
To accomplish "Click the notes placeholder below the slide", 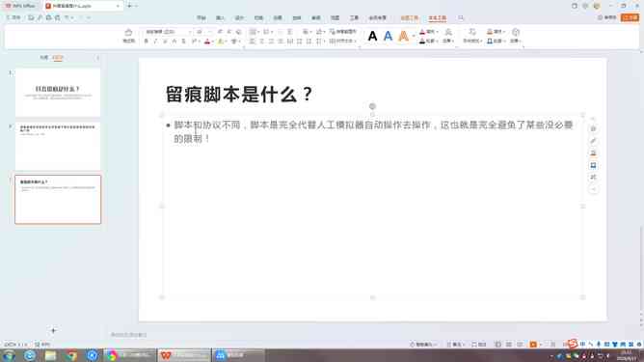I will [x=128, y=335].
